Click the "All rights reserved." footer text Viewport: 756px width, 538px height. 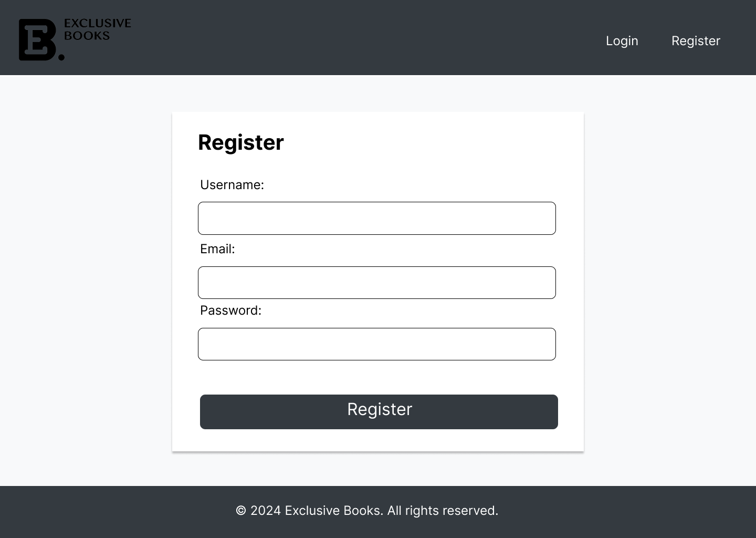(x=443, y=511)
